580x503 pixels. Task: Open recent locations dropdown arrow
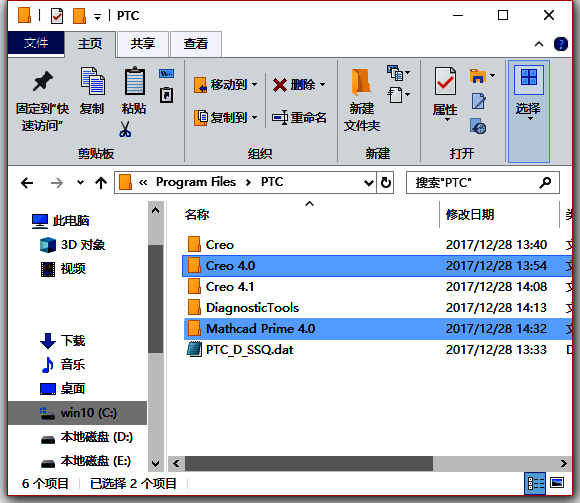pyautogui.click(x=80, y=183)
